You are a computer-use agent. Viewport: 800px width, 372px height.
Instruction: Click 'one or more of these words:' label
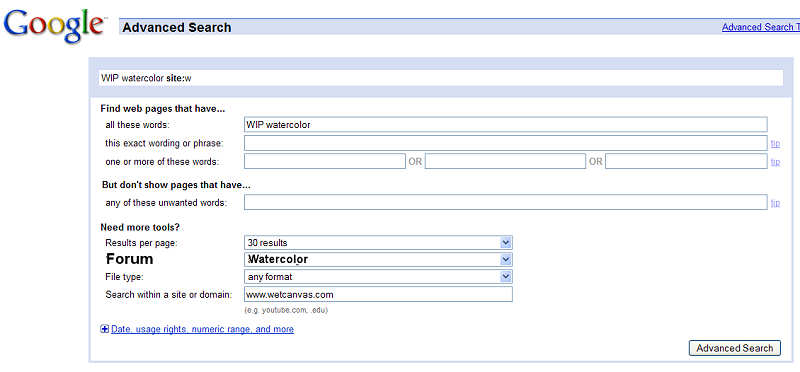tap(162, 162)
